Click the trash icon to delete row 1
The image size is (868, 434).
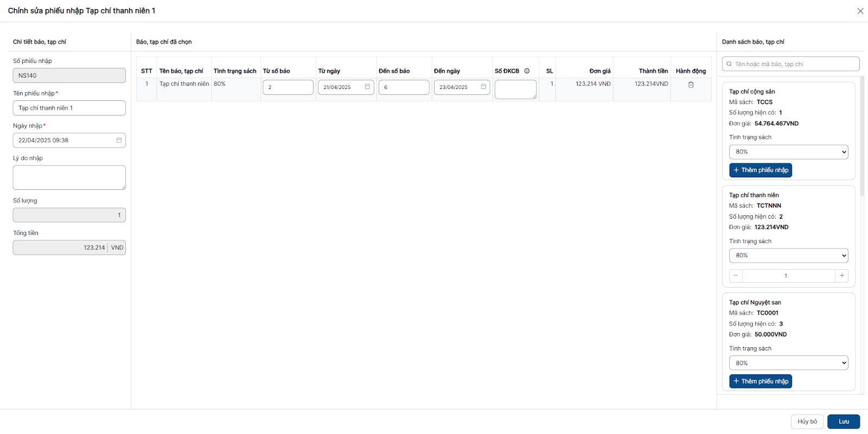pos(691,85)
